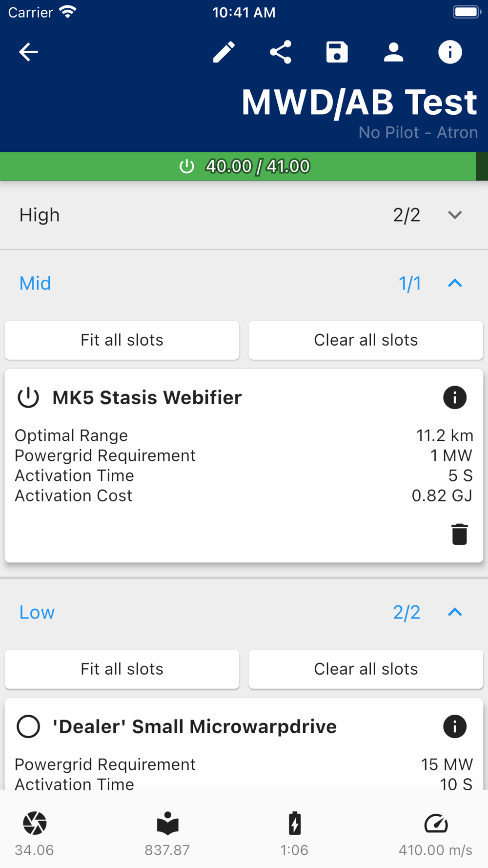Activate 'Dealer' Small Microwarpdrive circle toggle
Screen dimensions: 488x868
(28, 726)
